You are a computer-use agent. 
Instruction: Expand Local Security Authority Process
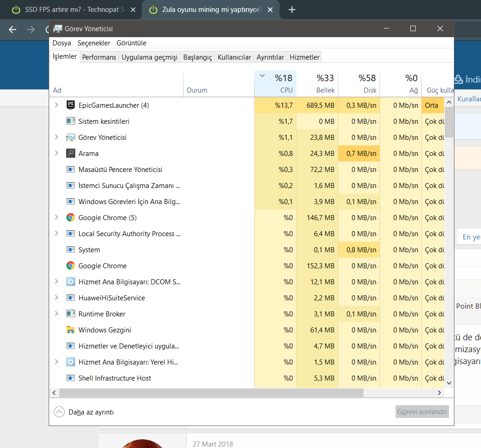coord(56,233)
